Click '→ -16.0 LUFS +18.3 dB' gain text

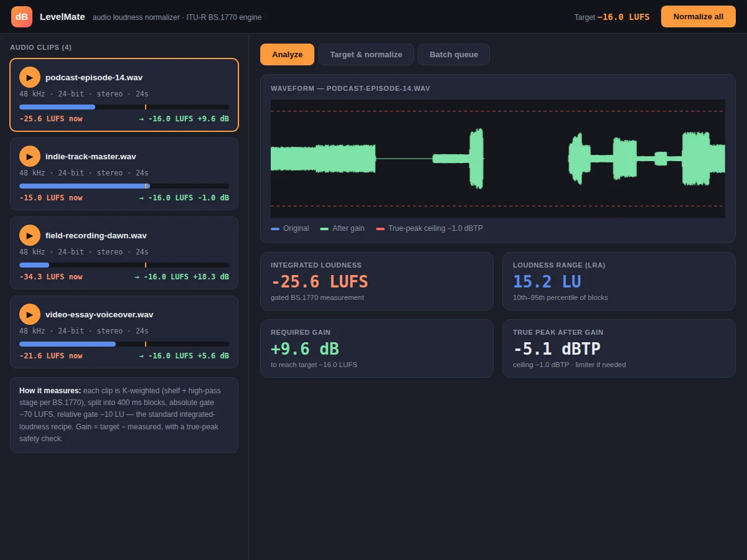[182, 277]
